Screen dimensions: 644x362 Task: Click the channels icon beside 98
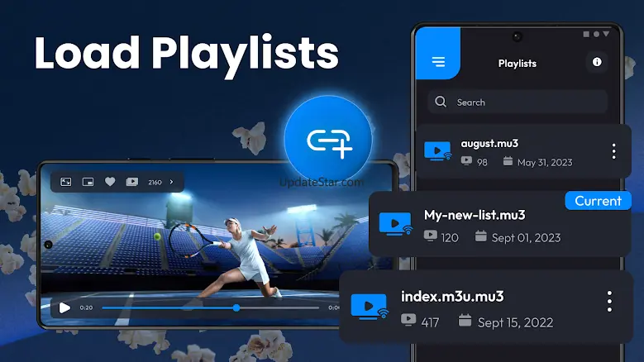[466, 161]
